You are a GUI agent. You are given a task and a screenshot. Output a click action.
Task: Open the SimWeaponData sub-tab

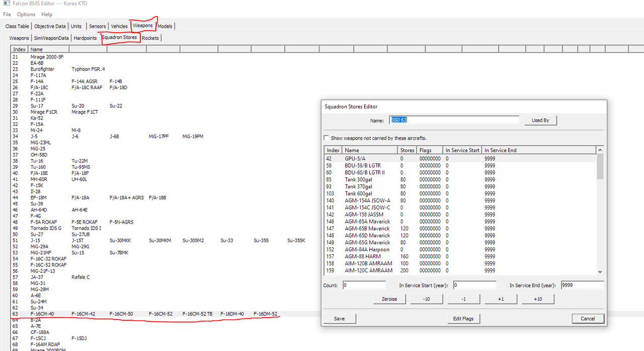point(51,38)
